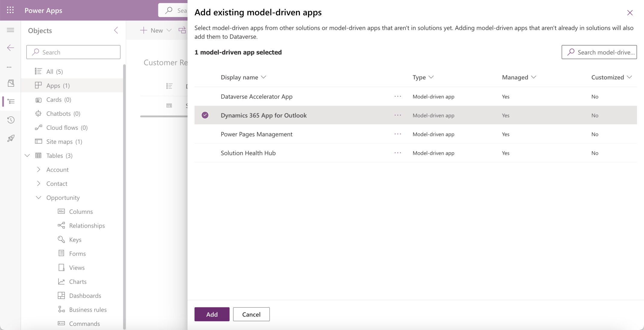Open AI features via the rocket icon
This screenshot has width=644, height=330.
coord(11,138)
